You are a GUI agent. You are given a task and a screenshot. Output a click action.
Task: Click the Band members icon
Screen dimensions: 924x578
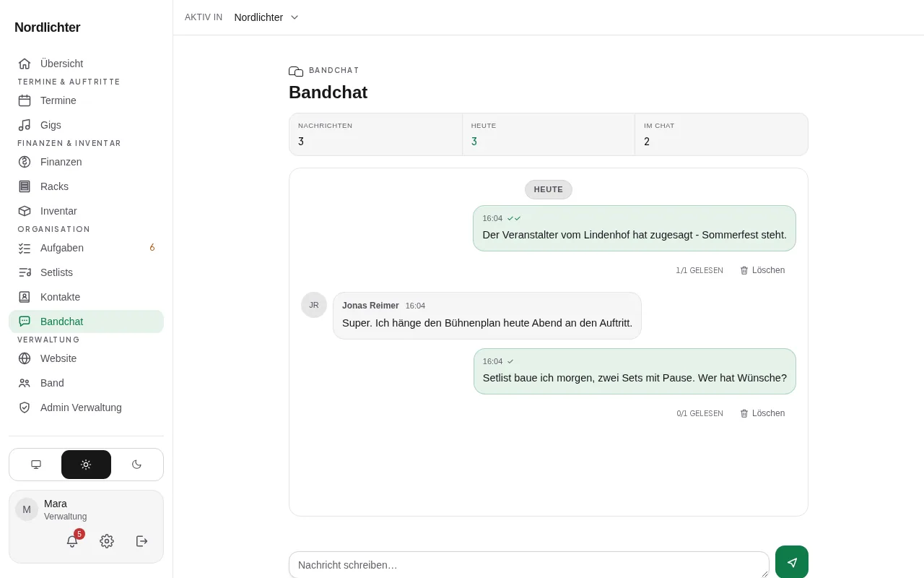point(25,383)
